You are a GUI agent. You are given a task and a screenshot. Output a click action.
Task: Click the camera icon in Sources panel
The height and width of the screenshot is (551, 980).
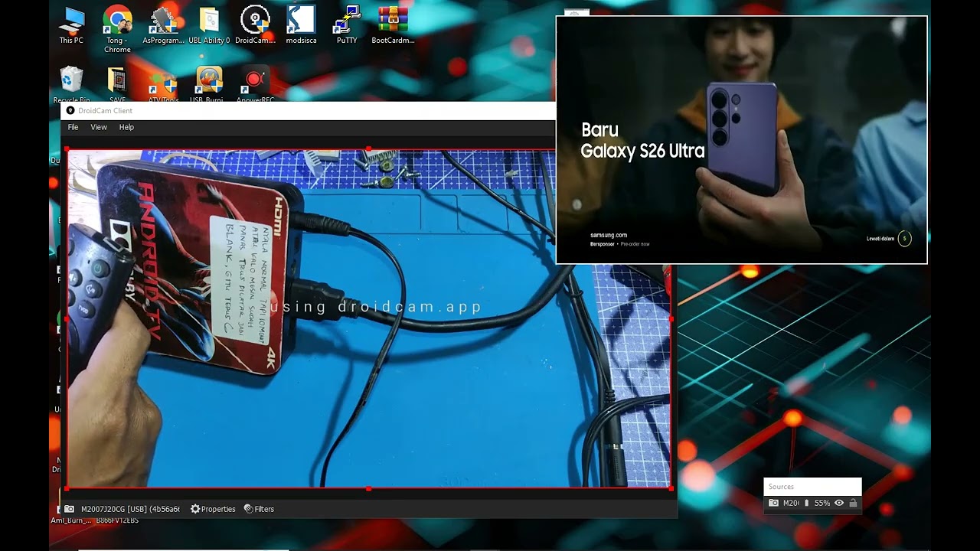(x=773, y=503)
